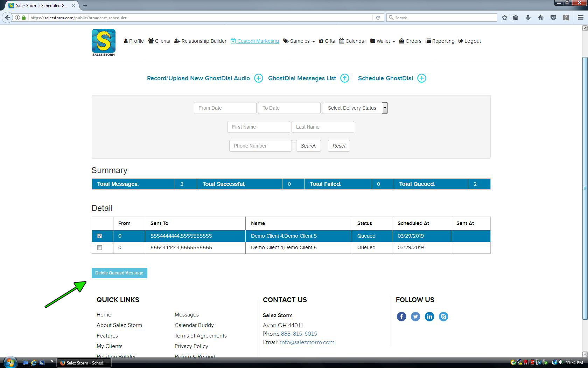Go to the Clients menu item
The image size is (588, 368).
pos(159,41)
